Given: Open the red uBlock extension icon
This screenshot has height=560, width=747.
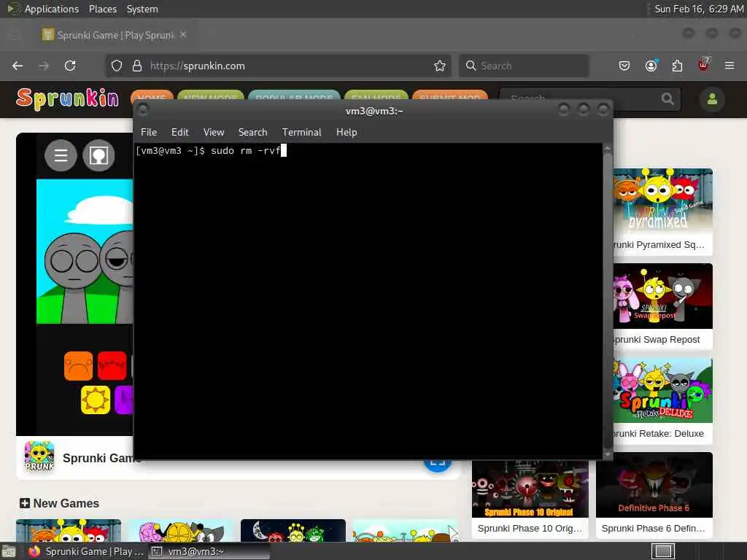Looking at the screenshot, I should pyautogui.click(x=703, y=65).
